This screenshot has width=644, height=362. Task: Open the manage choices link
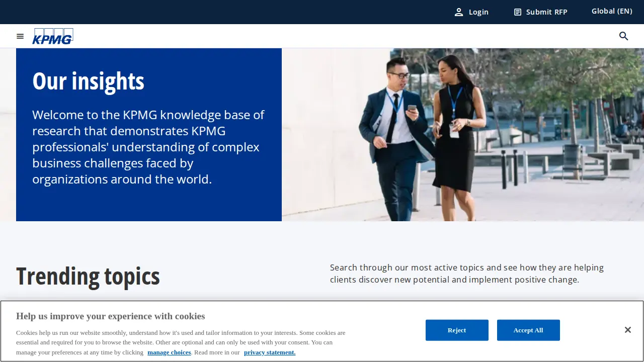(x=169, y=352)
